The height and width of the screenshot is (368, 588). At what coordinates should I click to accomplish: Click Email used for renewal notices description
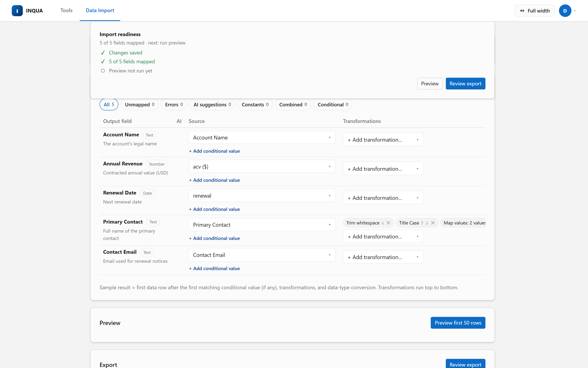(x=135, y=261)
